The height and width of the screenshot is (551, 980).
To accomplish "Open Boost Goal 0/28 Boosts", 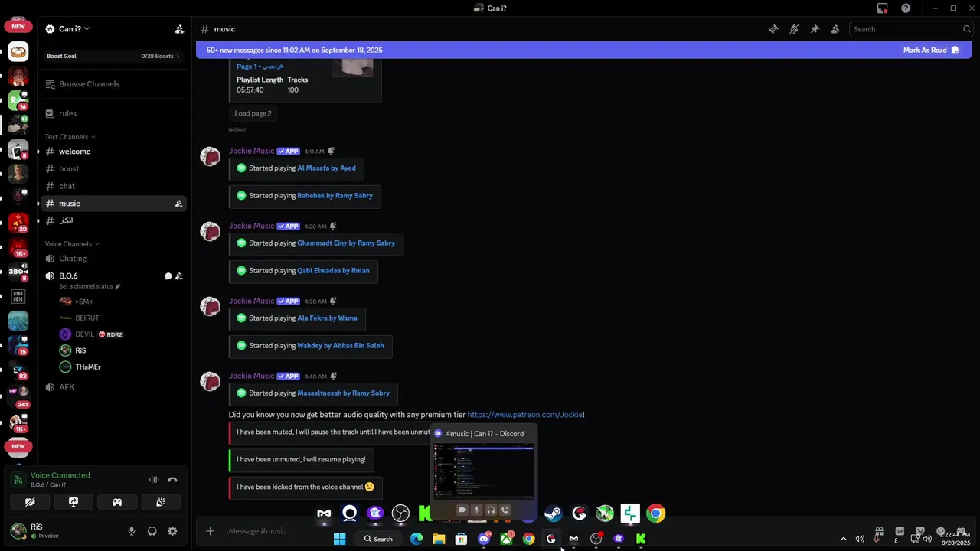I will pyautogui.click(x=113, y=56).
